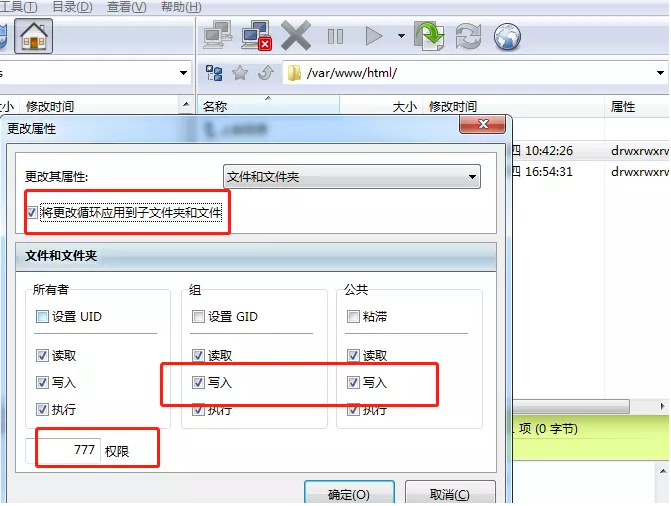Image resolution: width=671 pixels, height=506 pixels.
Task: Click the connect computers toolbar icon
Action: point(218,35)
